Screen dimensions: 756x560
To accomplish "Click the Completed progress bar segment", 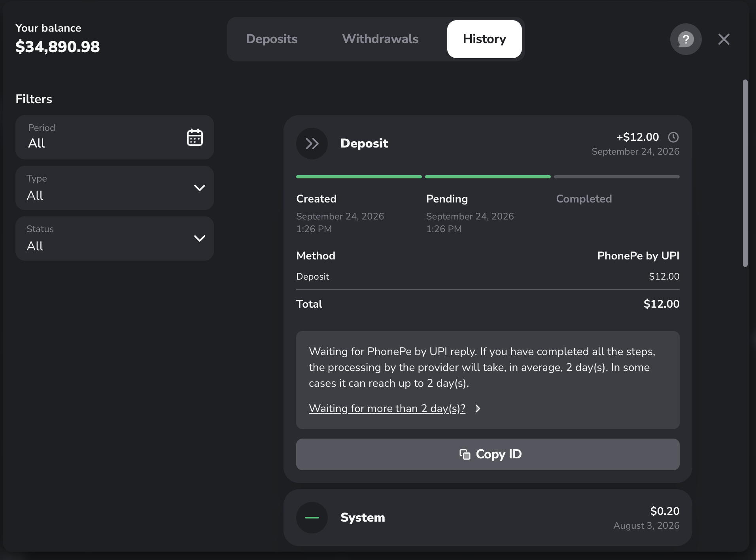I will [x=617, y=177].
